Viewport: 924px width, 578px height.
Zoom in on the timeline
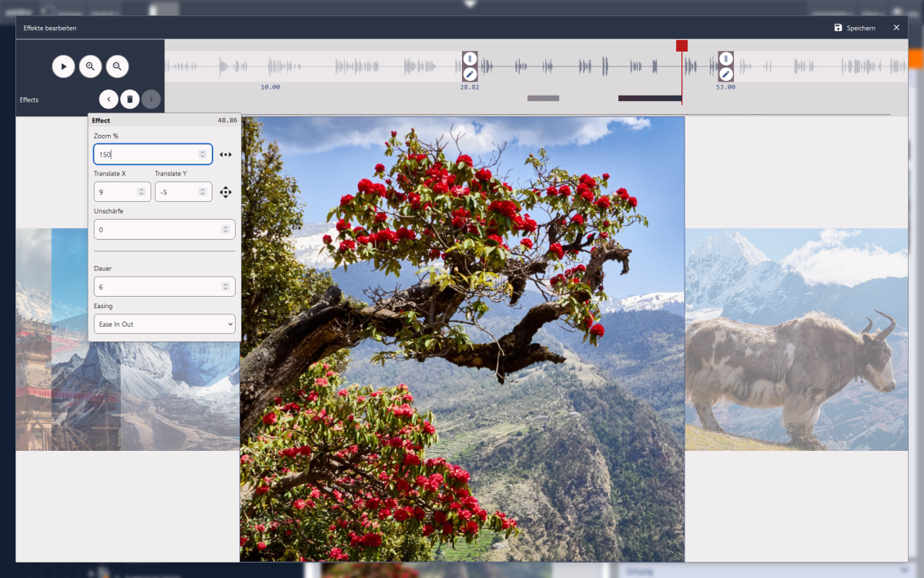click(90, 67)
